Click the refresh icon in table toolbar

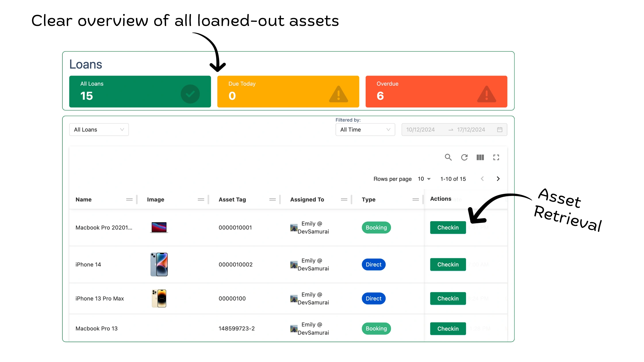464,157
